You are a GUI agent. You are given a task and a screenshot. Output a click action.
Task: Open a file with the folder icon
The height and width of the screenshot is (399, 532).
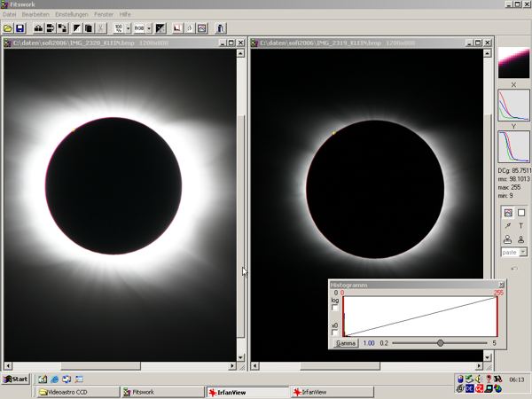pyautogui.click(x=8, y=28)
